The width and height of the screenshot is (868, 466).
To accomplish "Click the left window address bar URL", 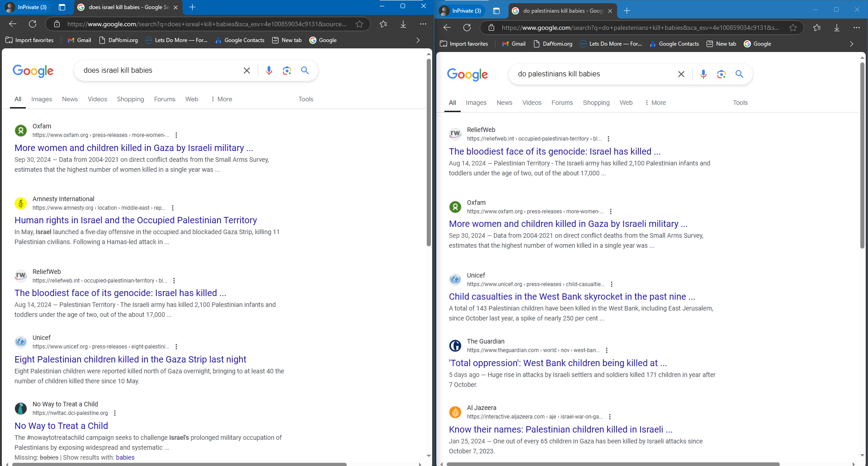I will tap(207, 24).
